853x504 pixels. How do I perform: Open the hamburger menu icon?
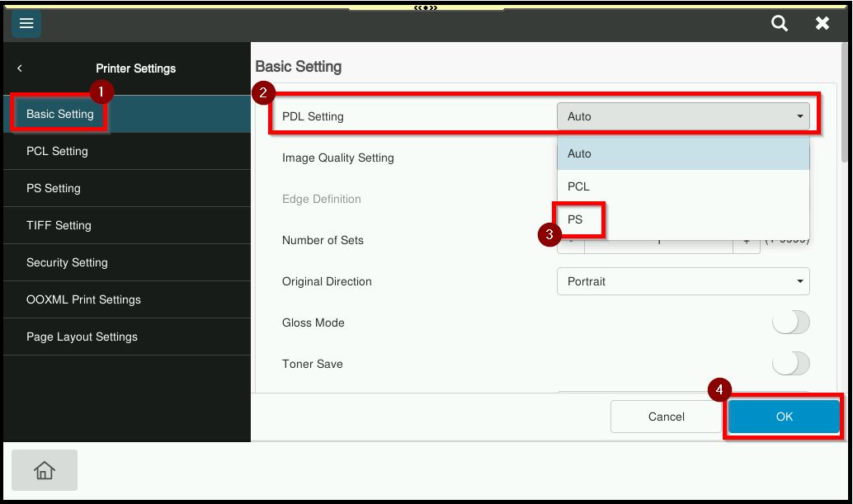[x=26, y=24]
